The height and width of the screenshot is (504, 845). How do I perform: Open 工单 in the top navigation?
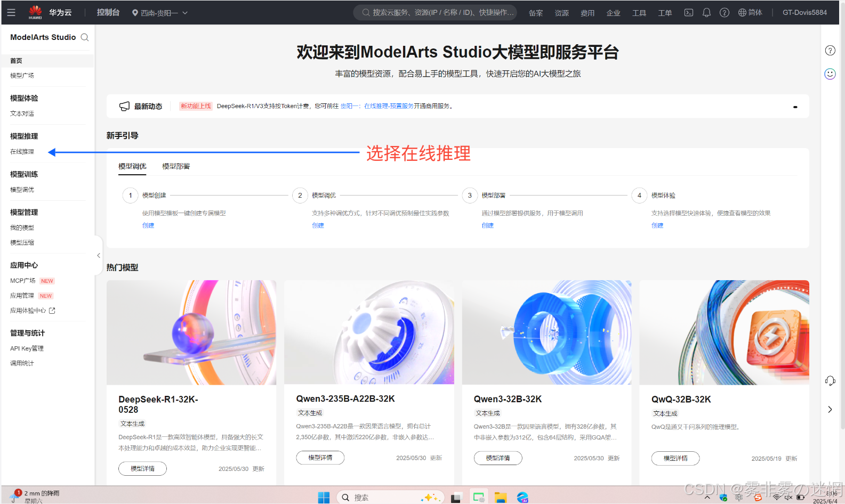point(665,13)
